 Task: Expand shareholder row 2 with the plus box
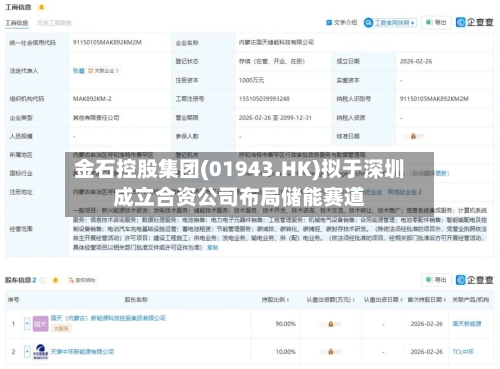[27, 352]
